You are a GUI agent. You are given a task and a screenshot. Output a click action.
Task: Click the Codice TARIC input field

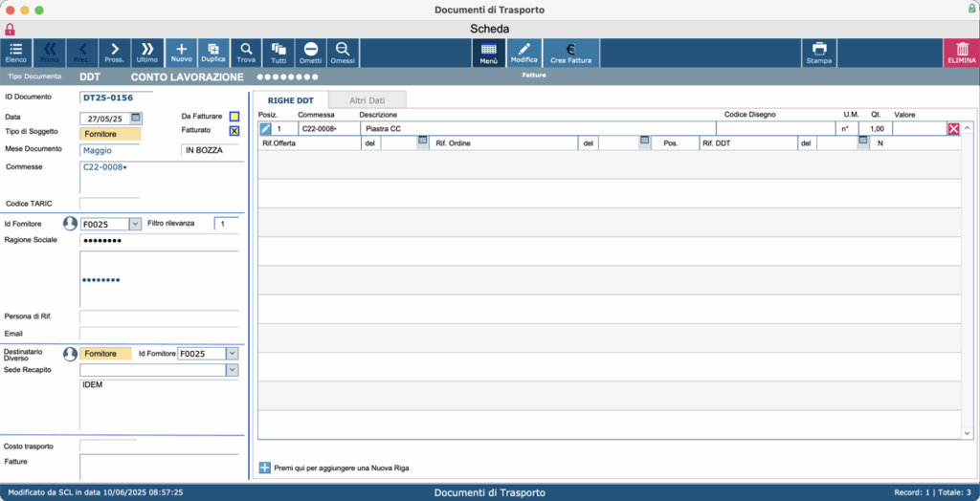coord(109,204)
